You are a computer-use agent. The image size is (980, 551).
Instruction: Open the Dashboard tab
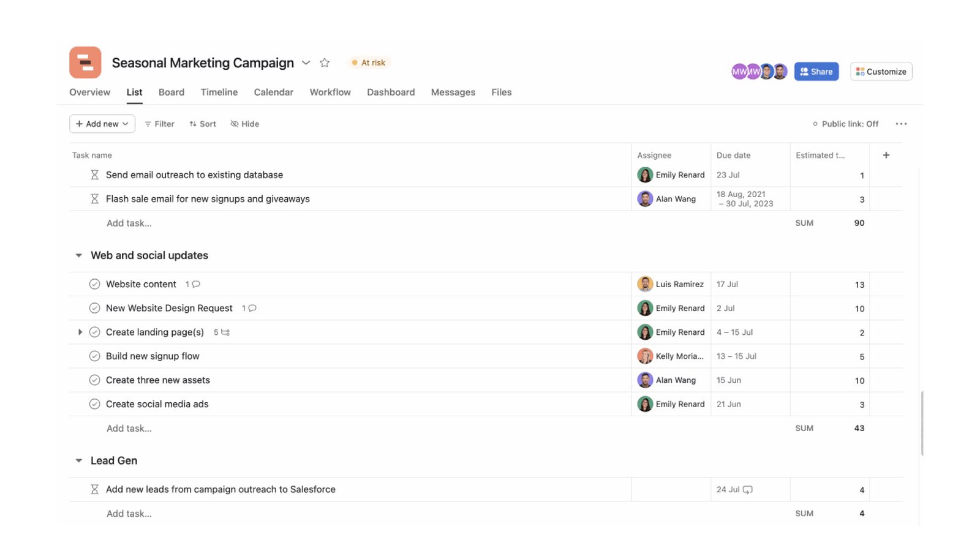click(x=391, y=92)
